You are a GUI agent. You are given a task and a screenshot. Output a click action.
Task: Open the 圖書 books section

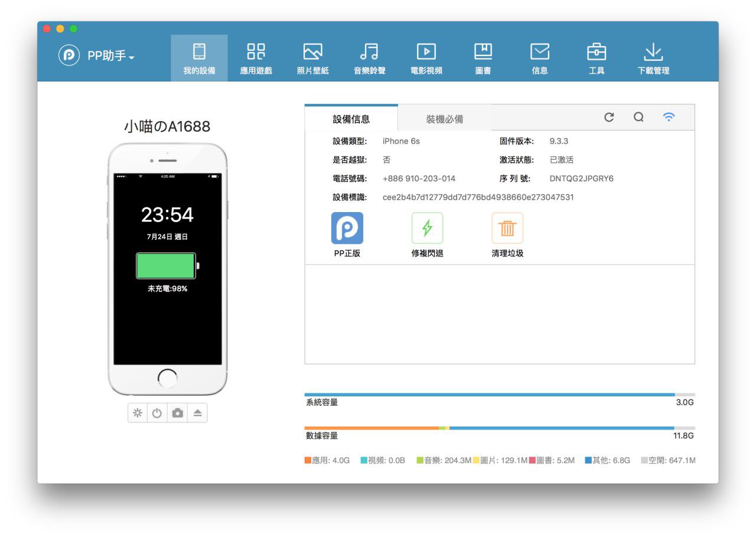click(483, 58)
